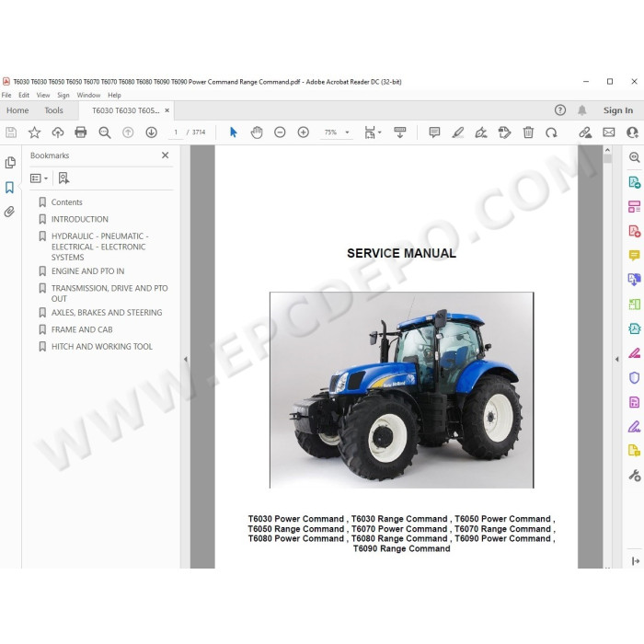Viewport: 644px width, 644px height.
Task: Open the File menu
Action: [6, 95]
